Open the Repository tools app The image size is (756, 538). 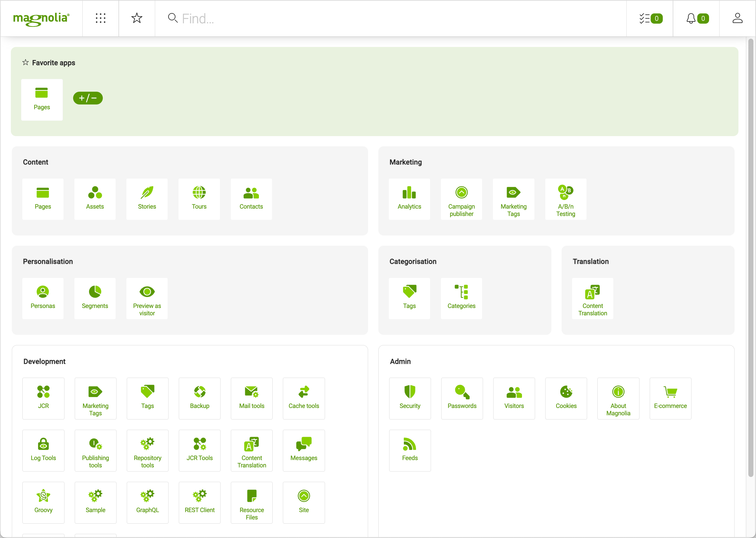(x=147, y=450)
